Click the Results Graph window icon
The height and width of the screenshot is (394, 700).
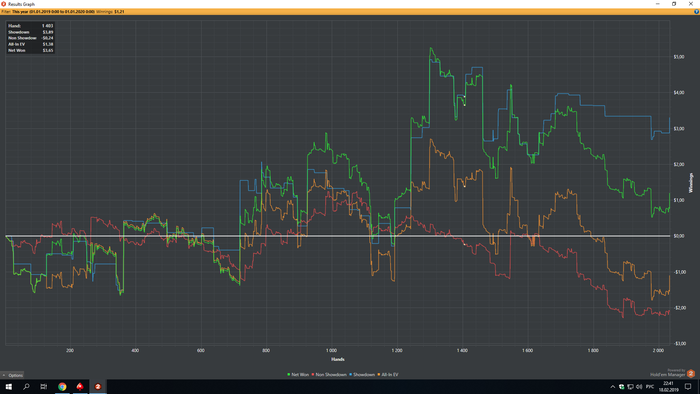[x=4, y=4]
